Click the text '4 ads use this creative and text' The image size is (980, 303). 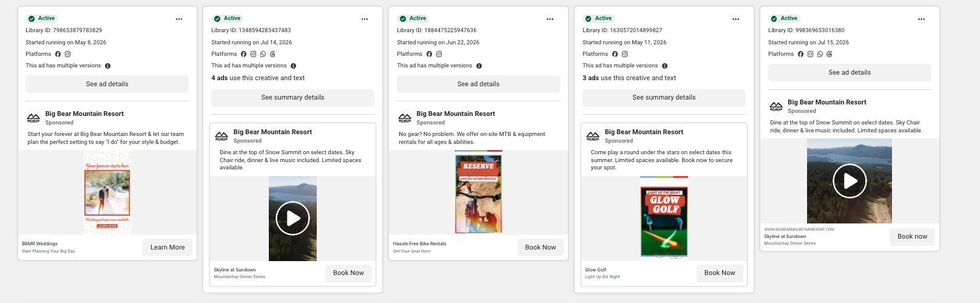[x=258, y=78]
